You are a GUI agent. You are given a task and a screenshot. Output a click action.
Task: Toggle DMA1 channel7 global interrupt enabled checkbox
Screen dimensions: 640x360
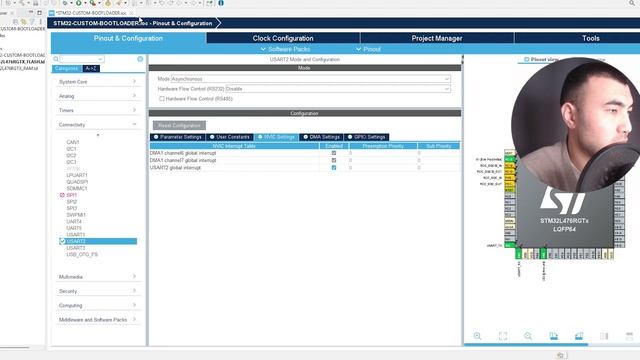334,160
